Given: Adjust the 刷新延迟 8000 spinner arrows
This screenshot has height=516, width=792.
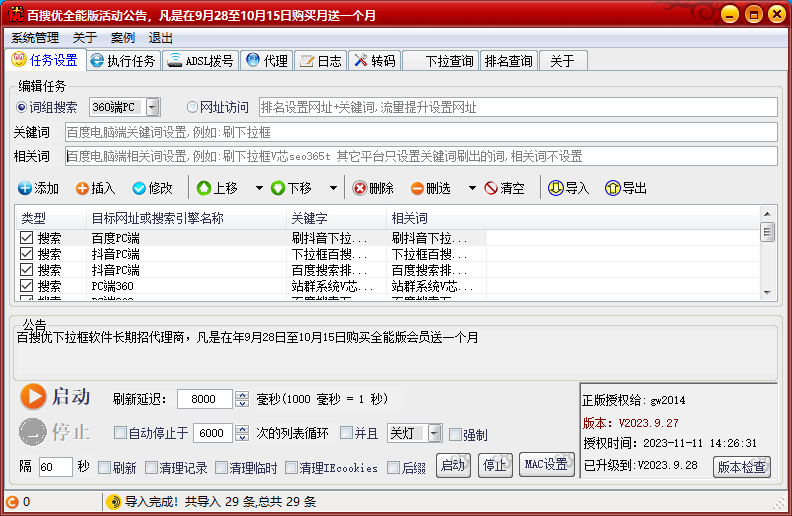Looking at the screenshot, I should point(242,399).
